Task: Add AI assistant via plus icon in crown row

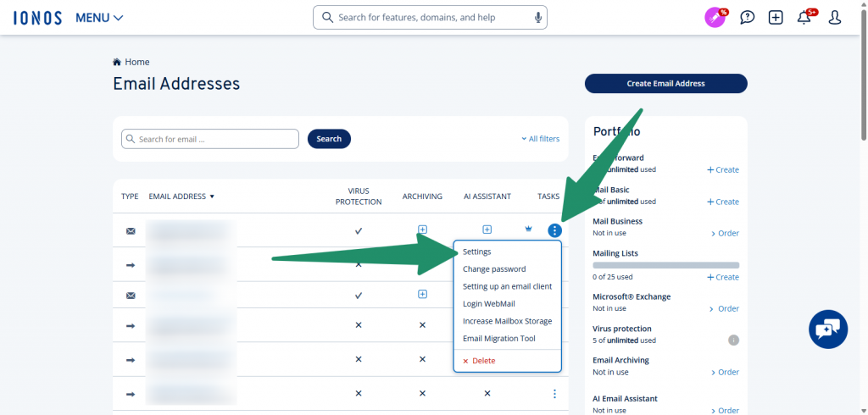Action: tap(487, 229)
